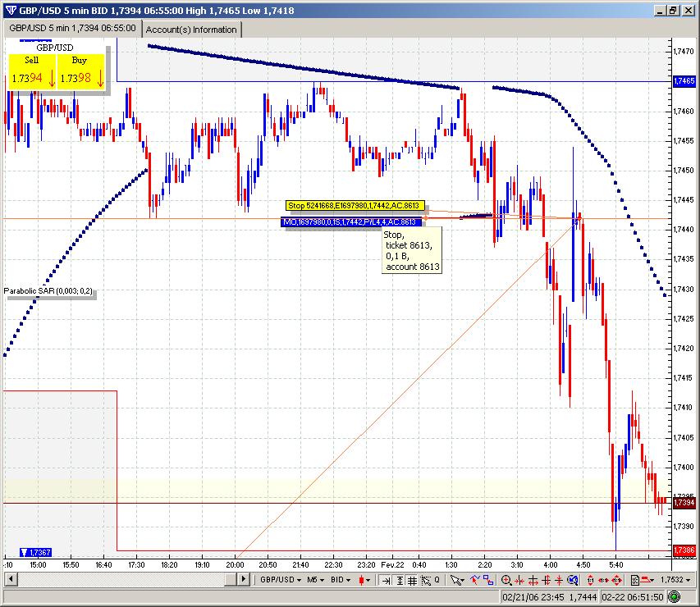This screenshot has height=607, width=700.
Task: Click the dark red 1,7394 price axis marker
Action: click(x=684, y=503)
